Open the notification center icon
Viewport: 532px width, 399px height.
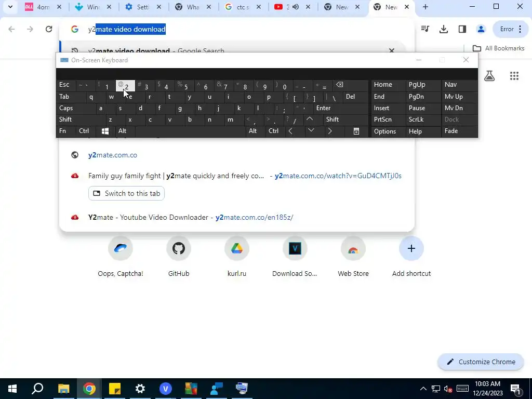[x=516, y=389]
